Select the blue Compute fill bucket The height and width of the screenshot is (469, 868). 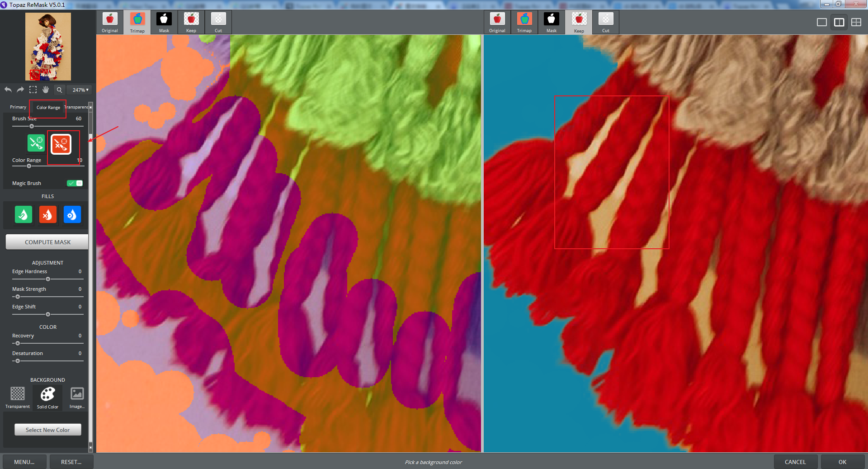[x=72, y=215]
